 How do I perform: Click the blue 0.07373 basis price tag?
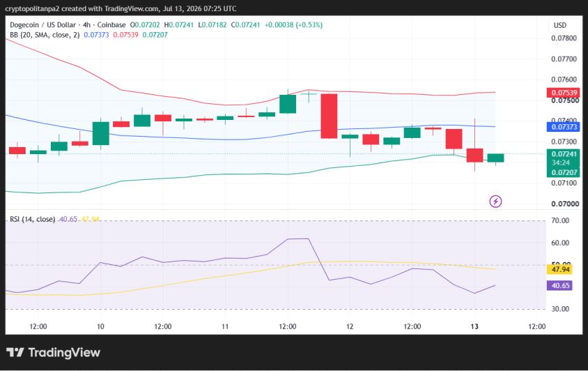[564, 127]
